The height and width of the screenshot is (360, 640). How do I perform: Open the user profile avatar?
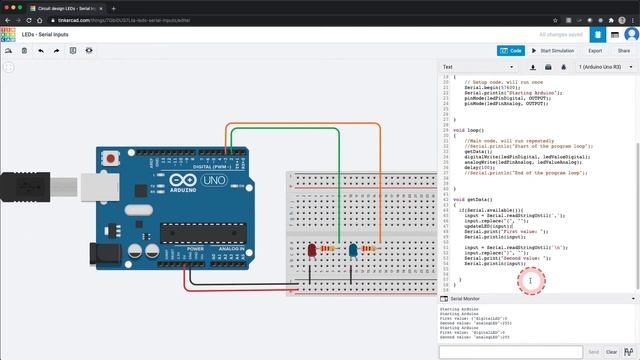point(631,35)
